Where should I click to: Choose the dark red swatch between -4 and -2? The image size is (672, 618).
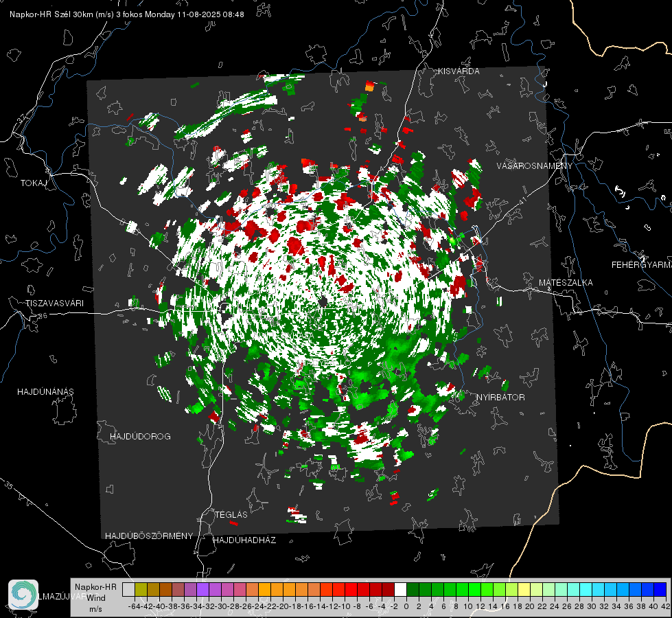point(388,589)
